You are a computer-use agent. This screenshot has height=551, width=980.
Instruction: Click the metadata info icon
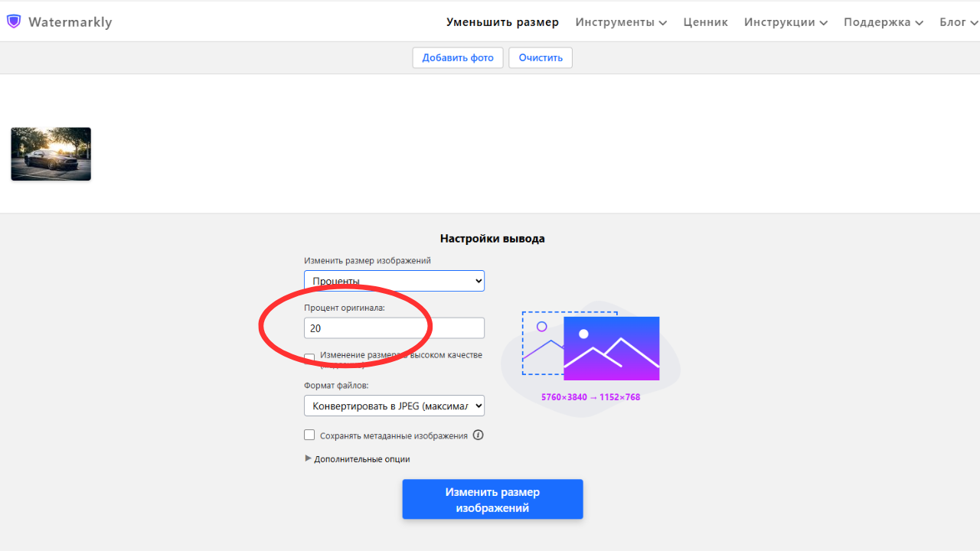pos(478,435)
